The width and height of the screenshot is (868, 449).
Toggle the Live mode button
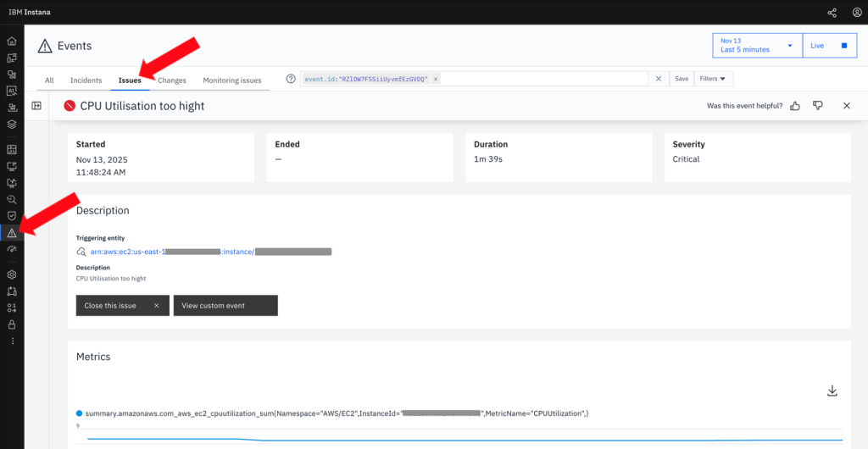coord(828,46)
